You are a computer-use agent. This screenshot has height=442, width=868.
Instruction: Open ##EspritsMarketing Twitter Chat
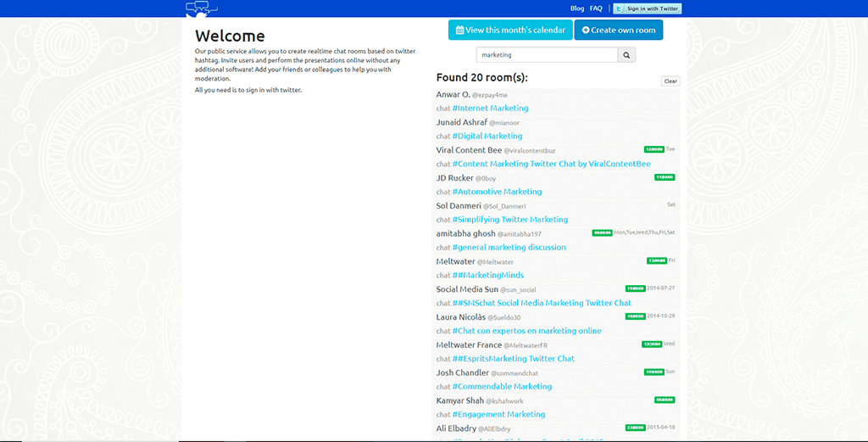click(x=513, y=358)
